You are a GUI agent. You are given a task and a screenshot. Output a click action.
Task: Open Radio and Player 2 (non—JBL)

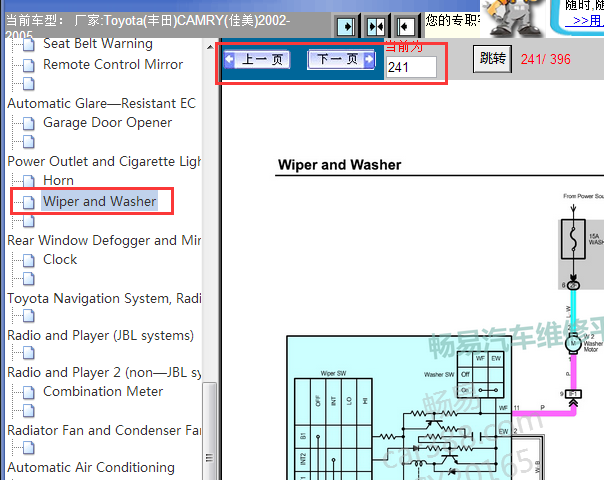tap(104, 373)
